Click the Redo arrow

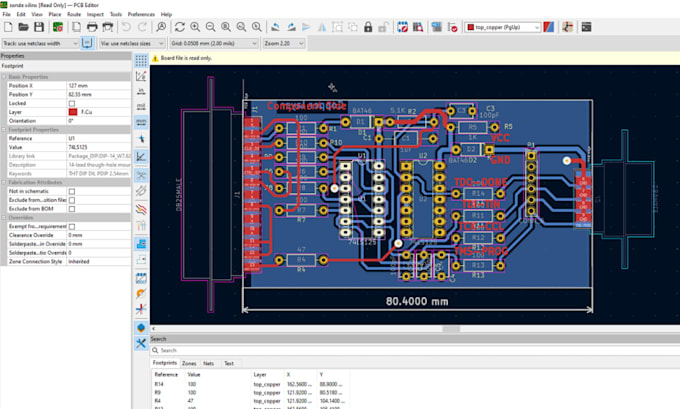[x=142, y=27]
